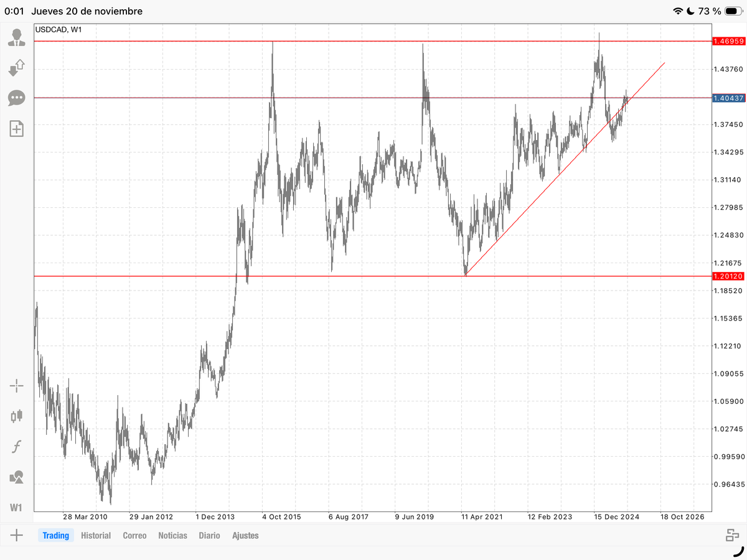
Task: Click the window layout icon bottom right
Action: point(732,535)
